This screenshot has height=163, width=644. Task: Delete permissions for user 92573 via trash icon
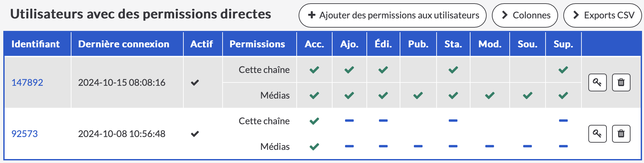[x=621, y=133]
